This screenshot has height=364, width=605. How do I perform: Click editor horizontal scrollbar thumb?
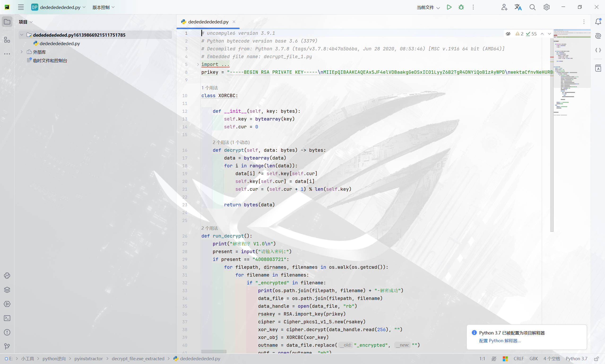214,351
